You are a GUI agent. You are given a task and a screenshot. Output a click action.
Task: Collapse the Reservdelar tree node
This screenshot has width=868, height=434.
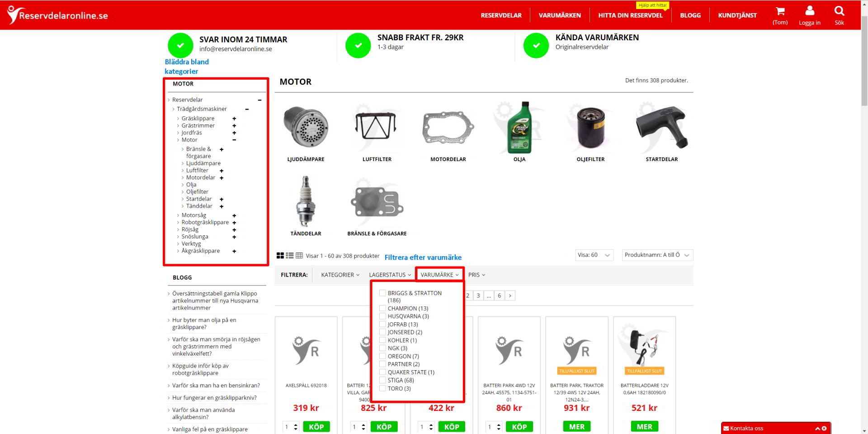click(259, 100)
